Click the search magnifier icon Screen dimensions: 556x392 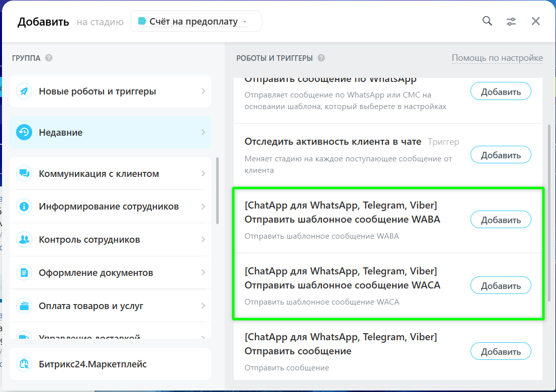pyautogui.click(x=487, y=21)
